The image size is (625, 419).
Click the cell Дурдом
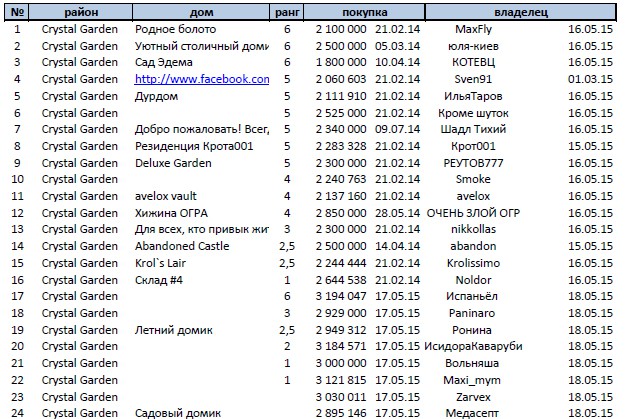pos(156,96)
